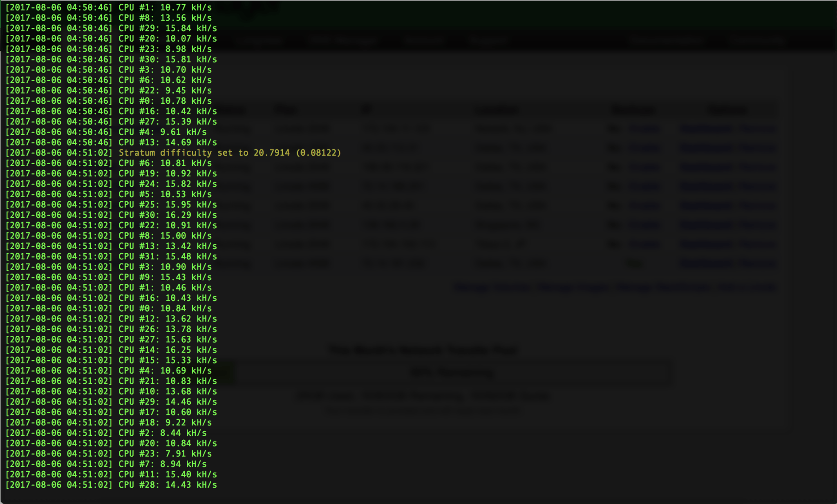Select the 'CPU #4: 10.69 kH/s' line
The height and width of the screenshot is (504, 837).
[108, 370]
